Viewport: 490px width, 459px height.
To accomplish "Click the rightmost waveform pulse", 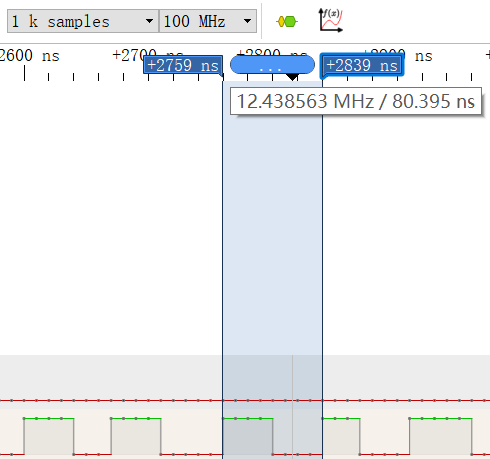I will point(441,436).
